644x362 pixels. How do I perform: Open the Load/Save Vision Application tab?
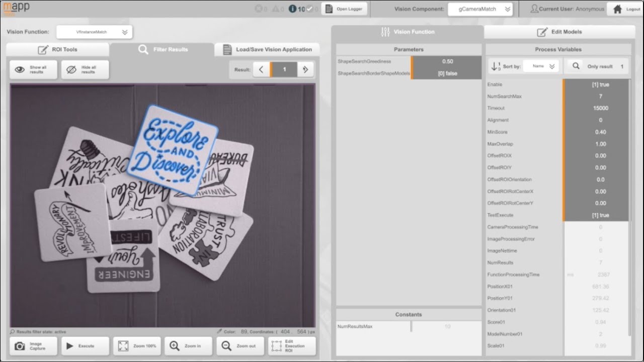[x=267, y=49]
